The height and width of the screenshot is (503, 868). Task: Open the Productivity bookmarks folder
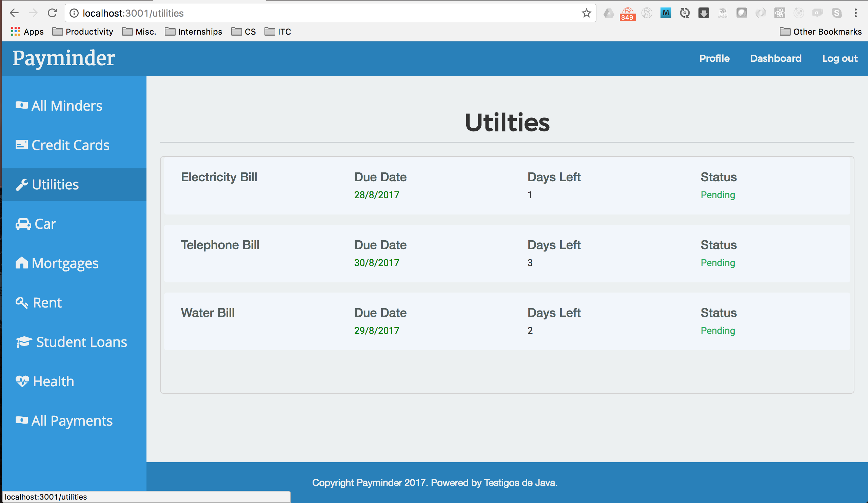click(x=83, y=32)
